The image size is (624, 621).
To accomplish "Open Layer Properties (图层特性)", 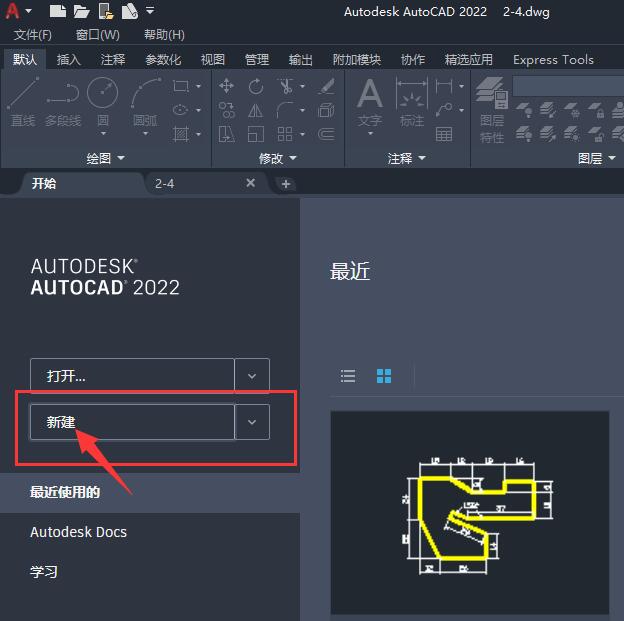I will point(492,110).
